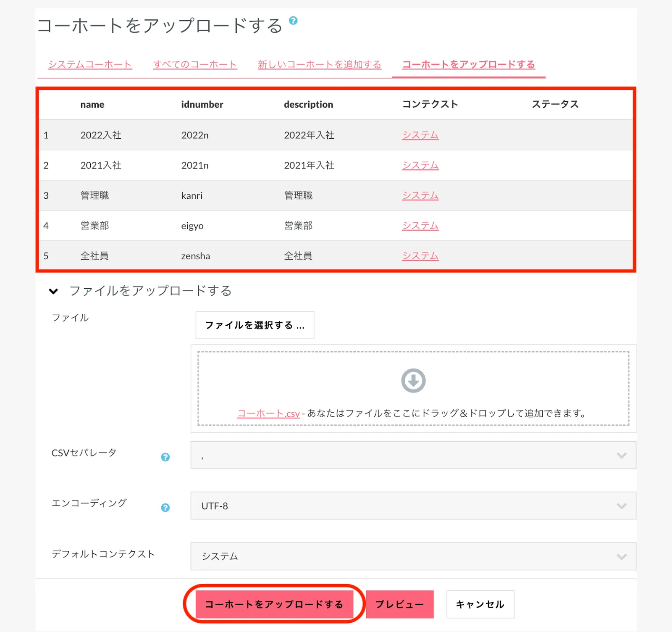
Task: Switch to システムコーホート tab
Action: (90, 65)
